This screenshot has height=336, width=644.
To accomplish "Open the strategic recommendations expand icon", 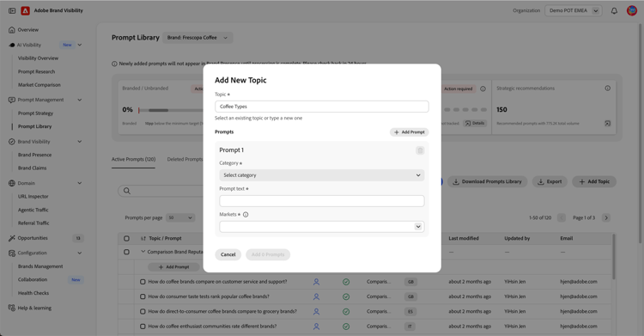I will point(607,123).
